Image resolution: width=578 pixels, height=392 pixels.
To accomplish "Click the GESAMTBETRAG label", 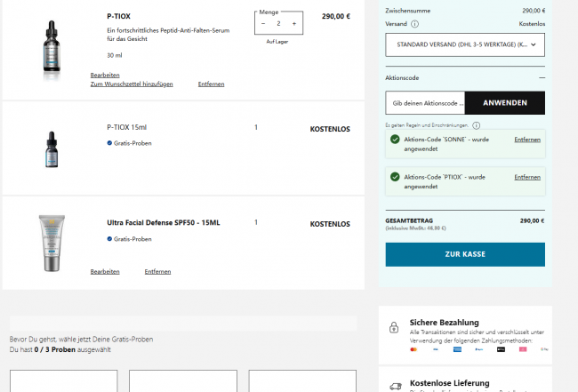I will pos(409,220).
